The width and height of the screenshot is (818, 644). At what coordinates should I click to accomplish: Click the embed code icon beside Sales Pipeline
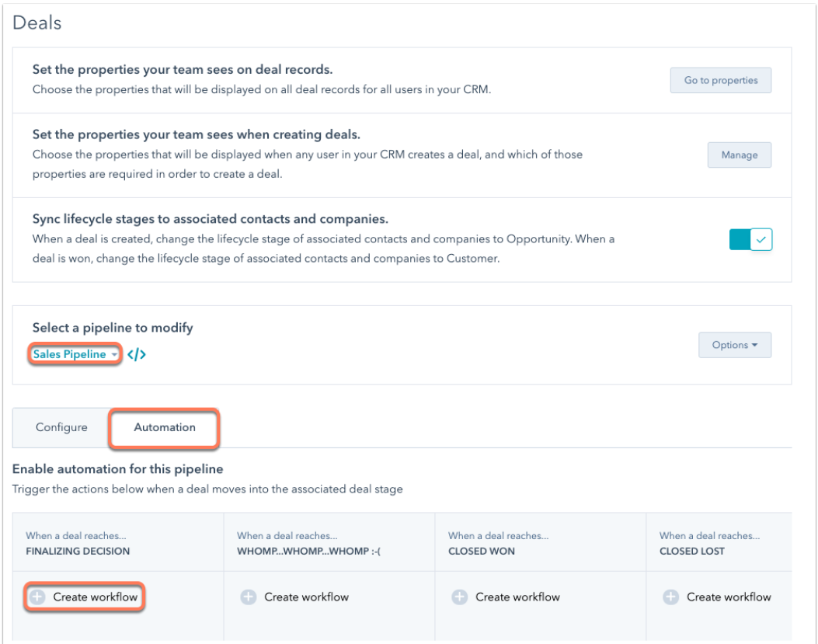pyautogui.click(x=136, y=354)
